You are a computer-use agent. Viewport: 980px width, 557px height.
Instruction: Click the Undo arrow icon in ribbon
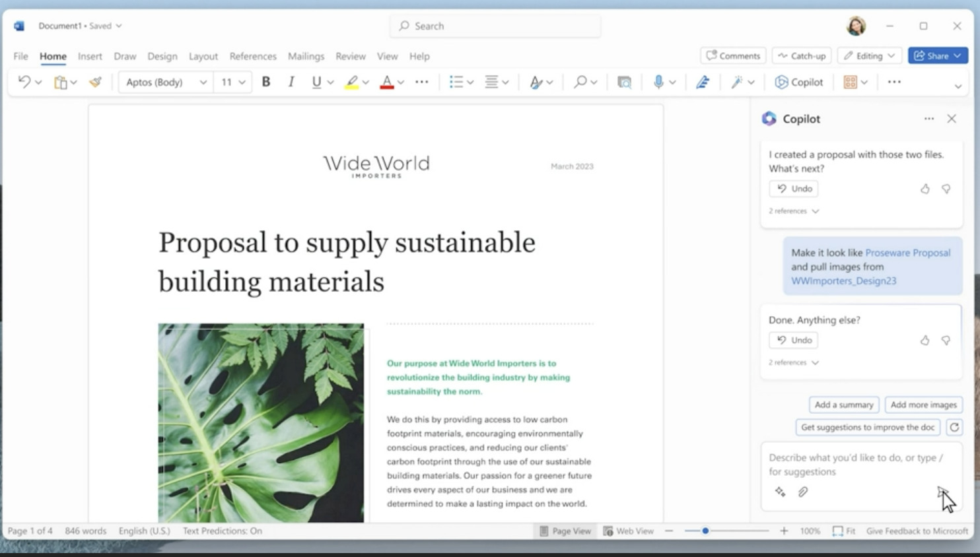pyautogui.click(x=24, y=82)
